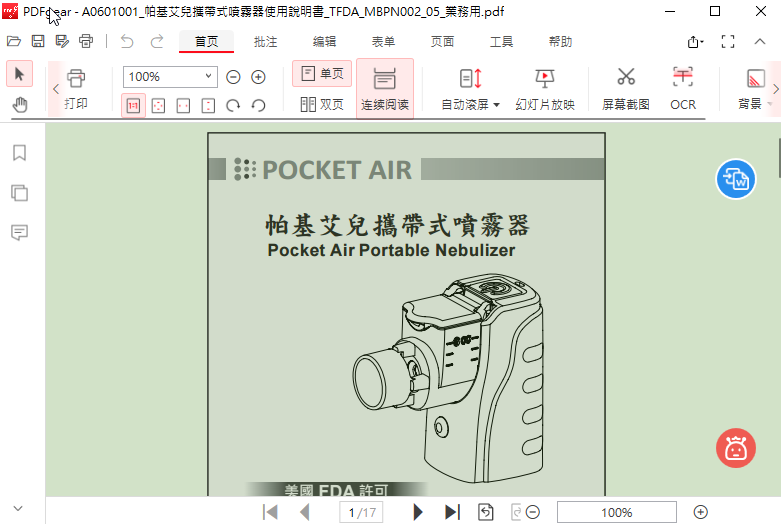This screenshot has height=524, width=781.
Task: Click the vertical scrollbar thumb
Action: (779, 158)
